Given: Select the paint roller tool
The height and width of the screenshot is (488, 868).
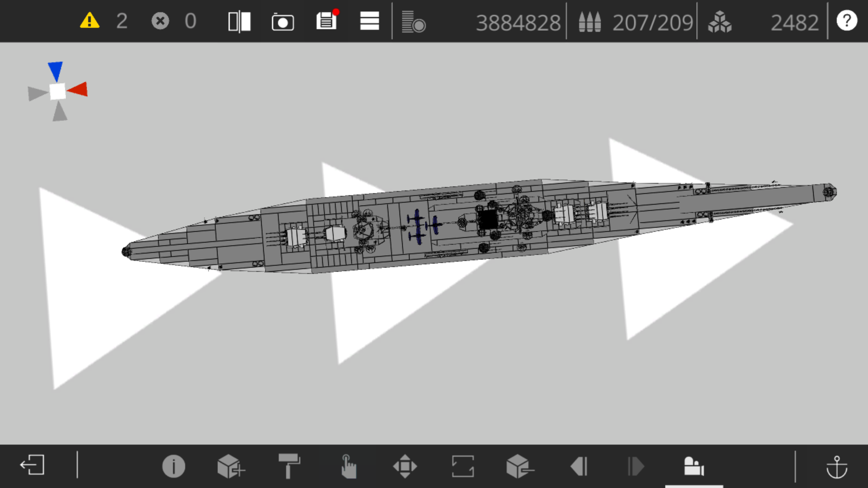Looking at the screenshot, I should click(x=289, y=466).
